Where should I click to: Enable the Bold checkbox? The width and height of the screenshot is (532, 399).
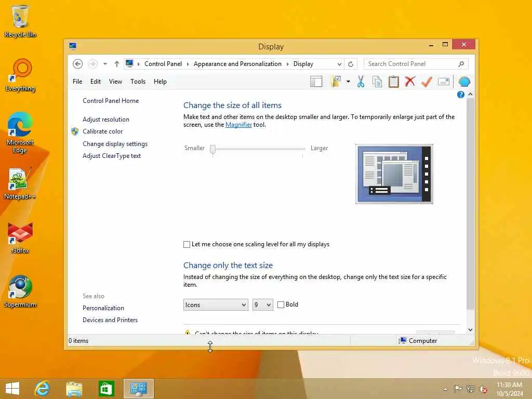(x=281, y=304)
